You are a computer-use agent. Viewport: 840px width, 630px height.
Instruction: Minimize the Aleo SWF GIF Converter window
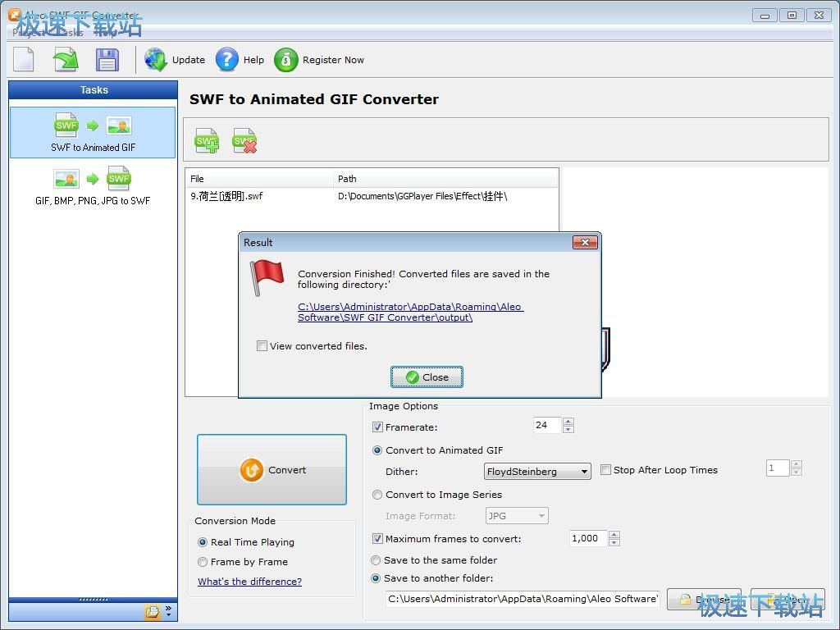pos(765,16)
